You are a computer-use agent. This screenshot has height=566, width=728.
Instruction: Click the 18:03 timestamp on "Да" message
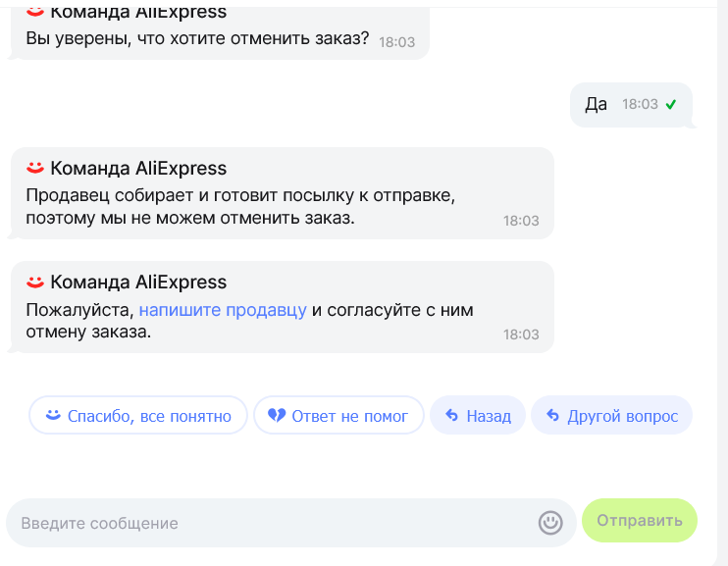point(640,104)
